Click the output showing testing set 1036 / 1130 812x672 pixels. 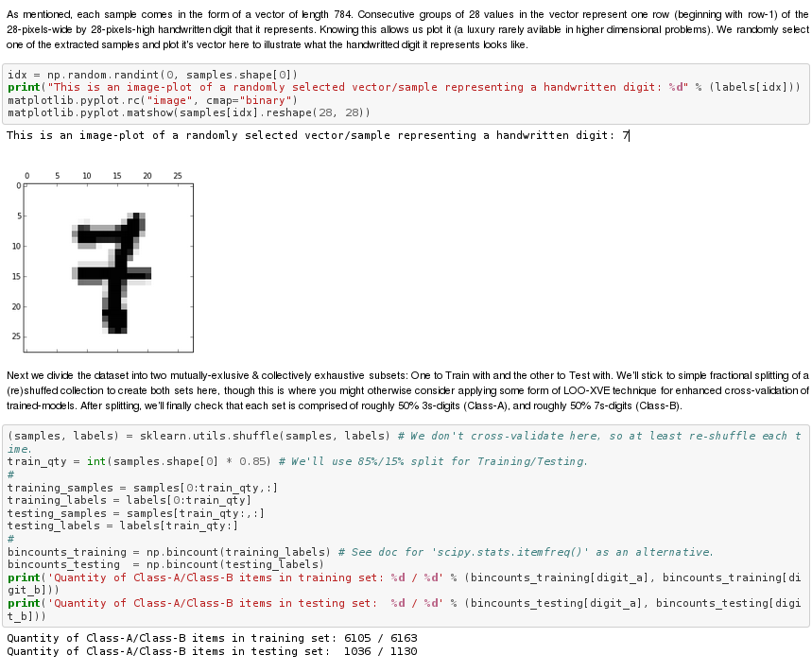[212, 651]
